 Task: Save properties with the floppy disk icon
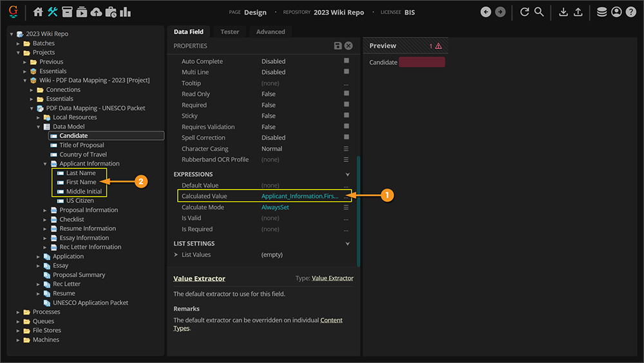pyautogui.click(x=338, y=46)
